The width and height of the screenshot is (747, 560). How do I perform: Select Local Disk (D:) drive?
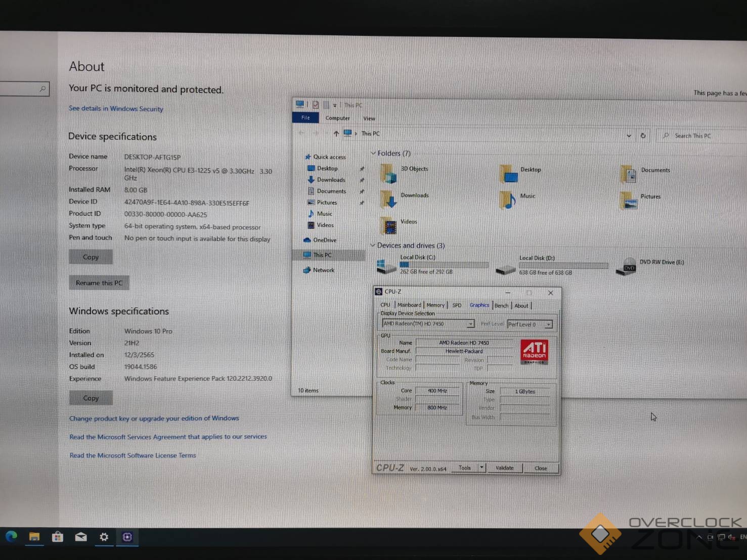(x=552, y=265)
